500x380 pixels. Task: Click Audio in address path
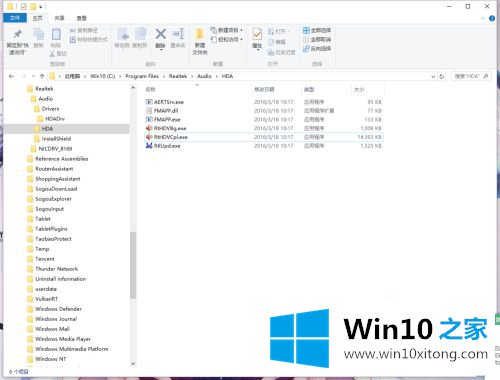pyautogui.click(x=204, y=76)
